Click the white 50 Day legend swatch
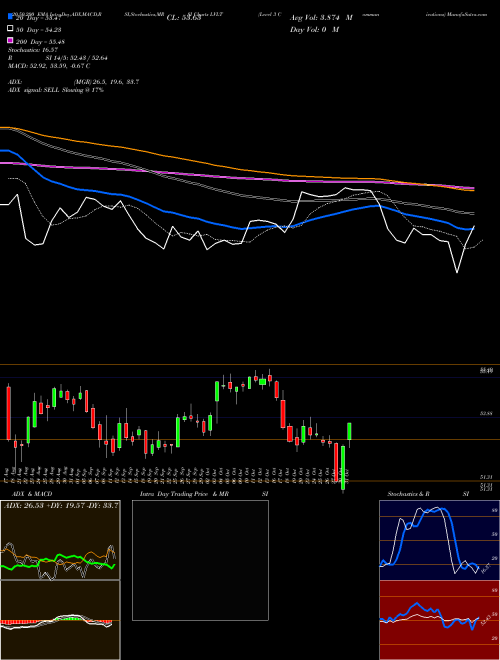The image size is (500, 660). pyautogui.click(x=10, y=29)
